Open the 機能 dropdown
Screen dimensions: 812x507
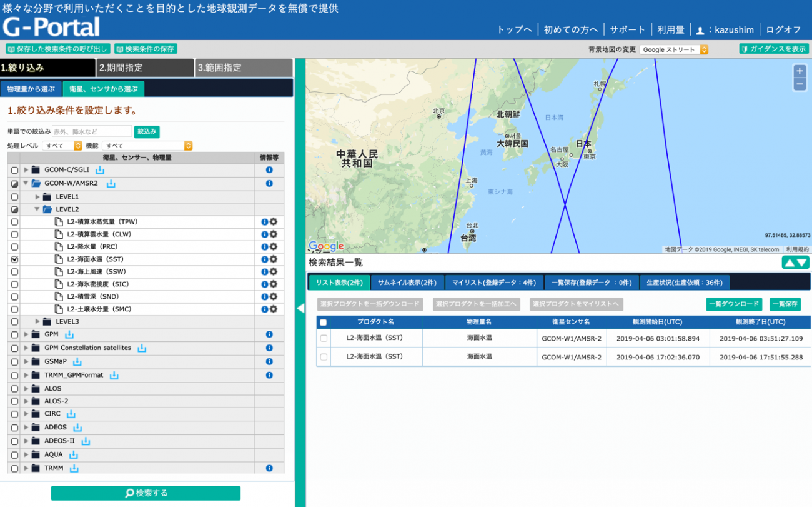coord(147,146)
